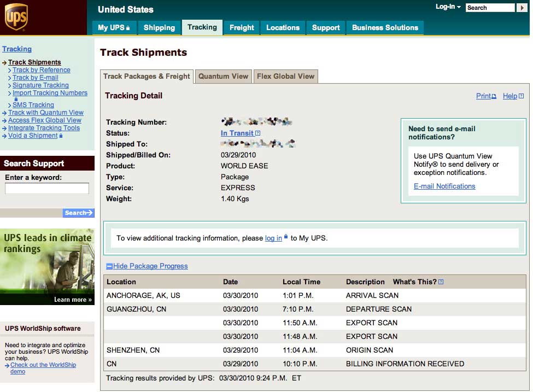Click the UPS shield logo
The height and width of the screenshot is (392, 533).
(x=16, y=16)
